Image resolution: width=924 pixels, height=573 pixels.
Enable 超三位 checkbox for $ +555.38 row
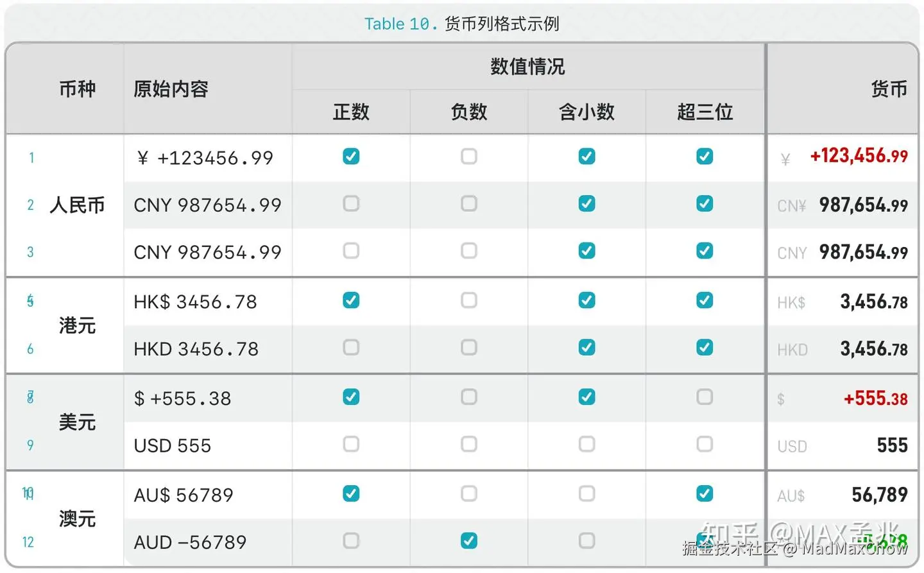click(x=705, y=397)
